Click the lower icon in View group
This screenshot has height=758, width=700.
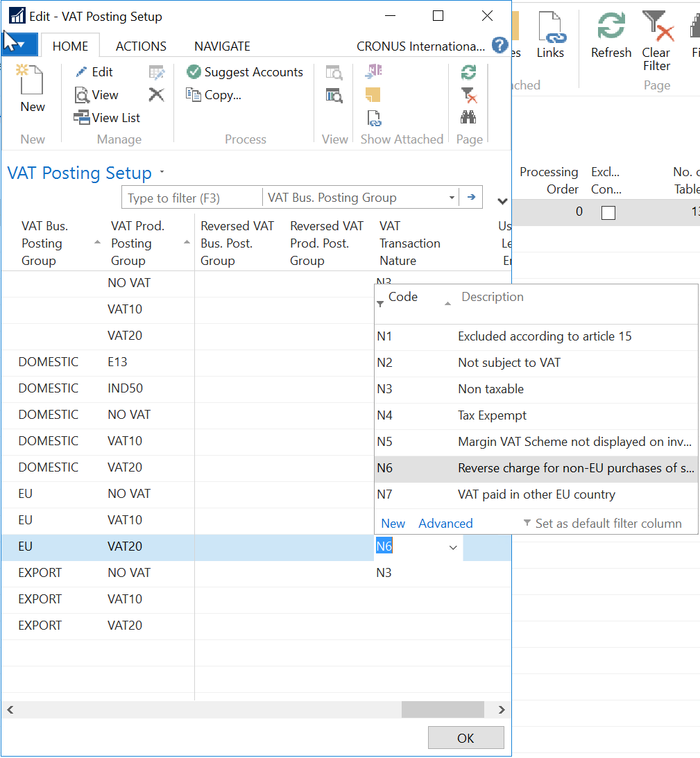click(x=334, y=95)
